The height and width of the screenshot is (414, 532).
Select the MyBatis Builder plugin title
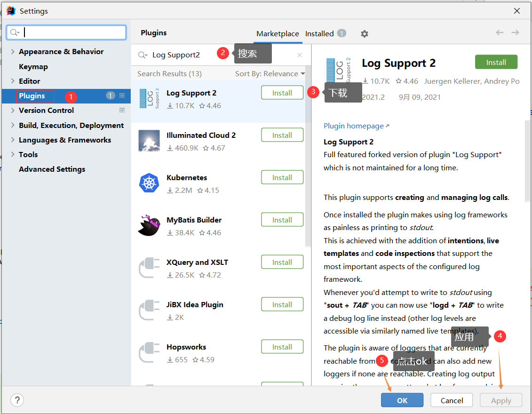(x=194, y=220)
